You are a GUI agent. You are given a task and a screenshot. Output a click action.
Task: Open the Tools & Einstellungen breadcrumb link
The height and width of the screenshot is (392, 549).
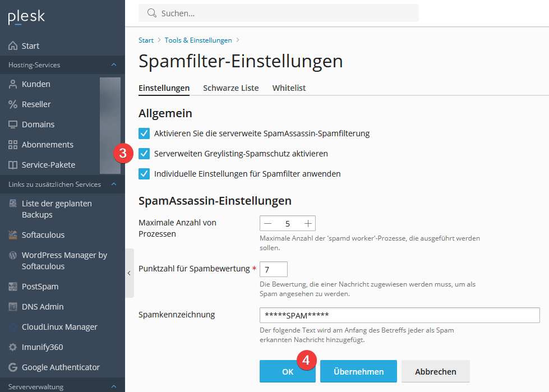tap(198, 40)
